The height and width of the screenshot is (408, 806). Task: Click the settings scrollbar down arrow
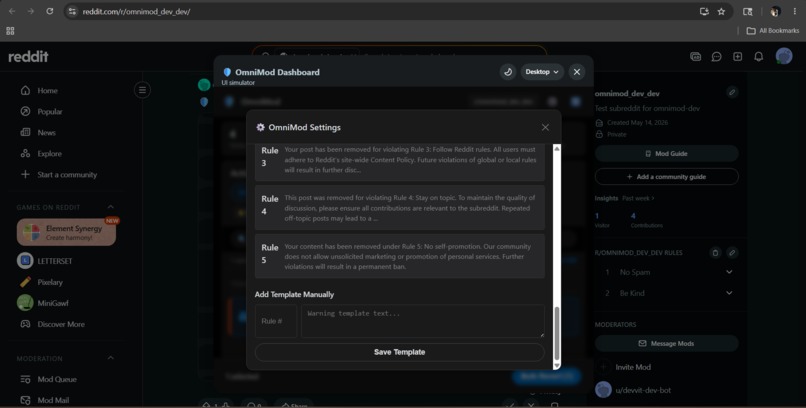[557, 365]
